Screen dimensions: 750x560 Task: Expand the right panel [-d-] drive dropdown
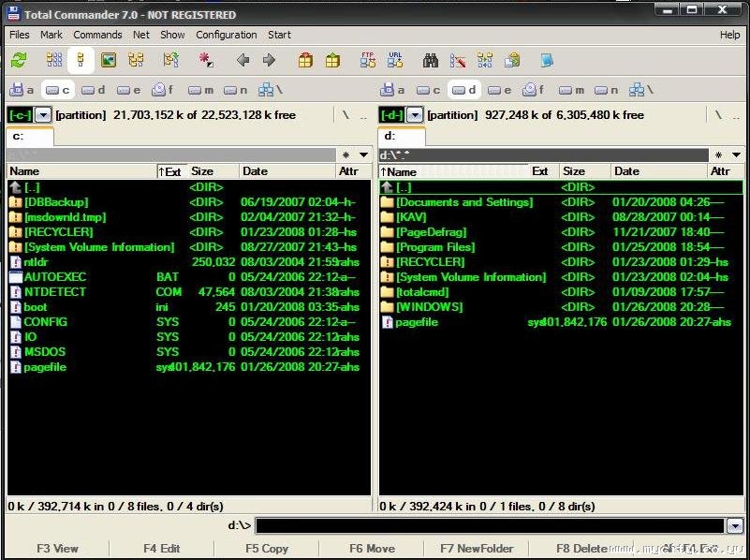coord(415,115)
